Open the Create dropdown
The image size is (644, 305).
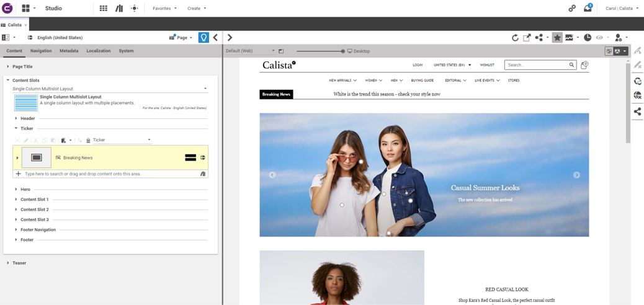197,8
